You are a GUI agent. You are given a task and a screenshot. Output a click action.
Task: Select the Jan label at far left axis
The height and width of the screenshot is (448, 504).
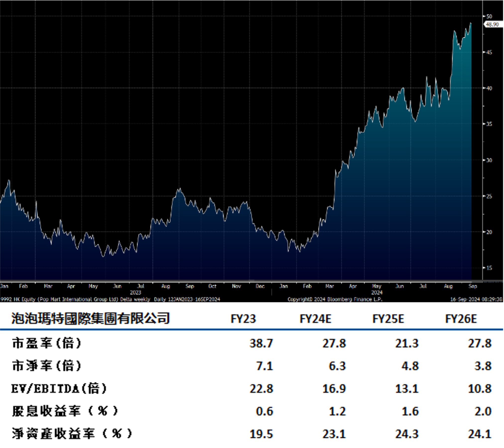4,287
